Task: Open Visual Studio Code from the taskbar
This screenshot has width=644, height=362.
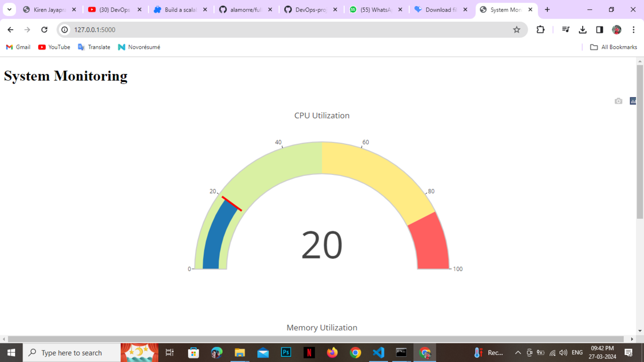Action: tap(378, 352)
